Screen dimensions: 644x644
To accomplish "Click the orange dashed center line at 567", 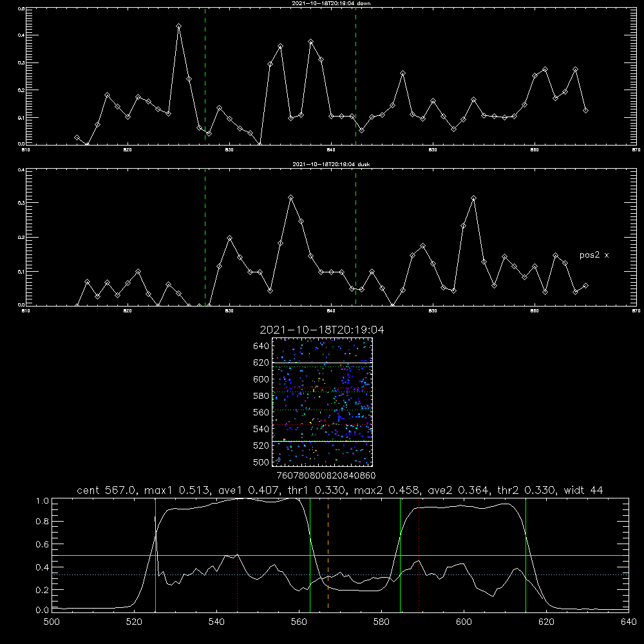I will [x=328, y=554].
